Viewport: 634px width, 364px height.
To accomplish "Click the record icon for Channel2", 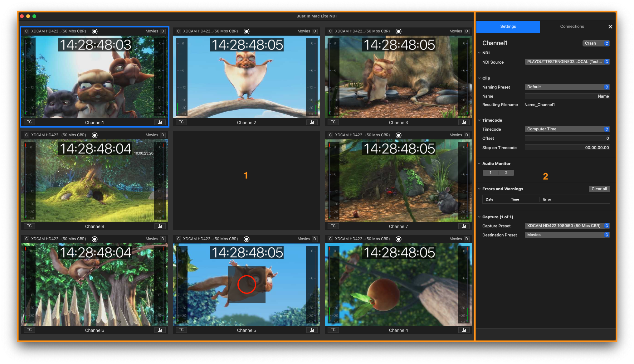I will coord(246,31).
